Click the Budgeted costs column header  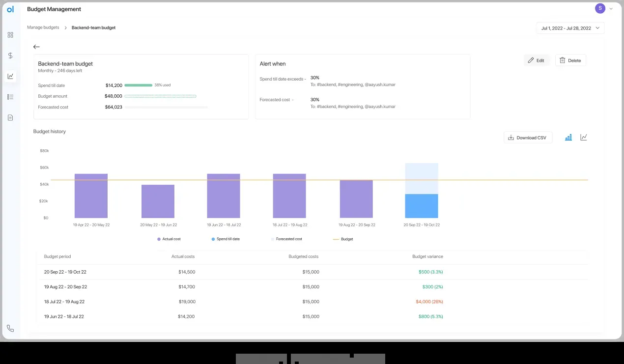click(303, 256)
